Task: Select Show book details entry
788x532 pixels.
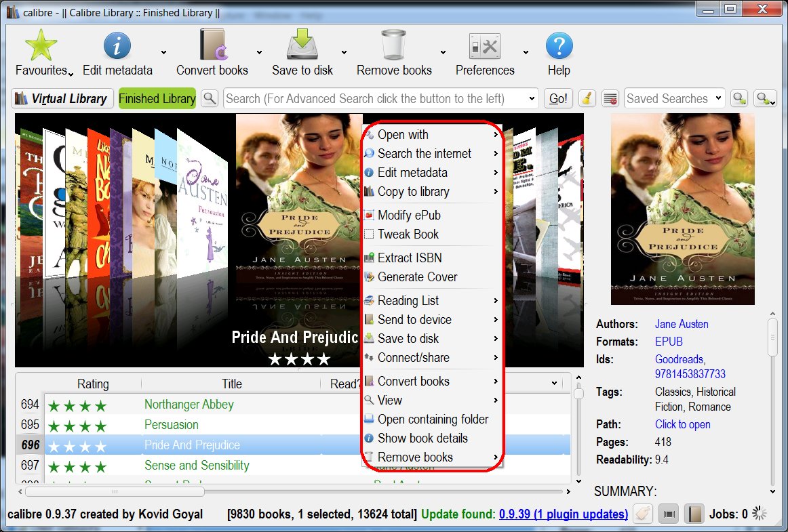Action: 432,439
